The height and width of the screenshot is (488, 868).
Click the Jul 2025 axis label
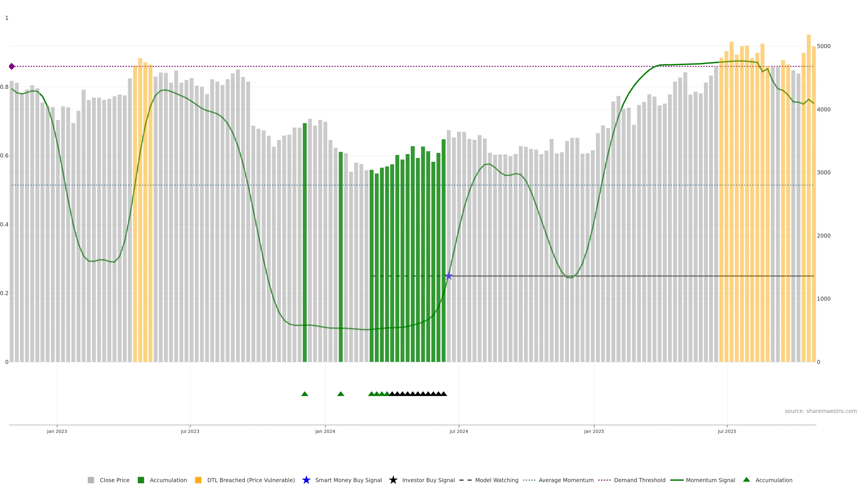[727, 432]
